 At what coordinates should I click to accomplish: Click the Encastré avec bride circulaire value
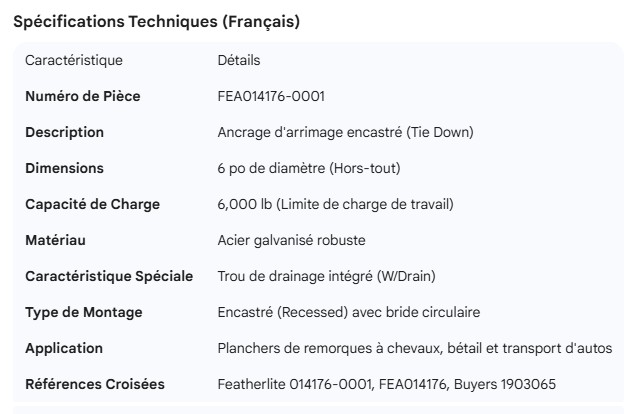click(349, 312)
